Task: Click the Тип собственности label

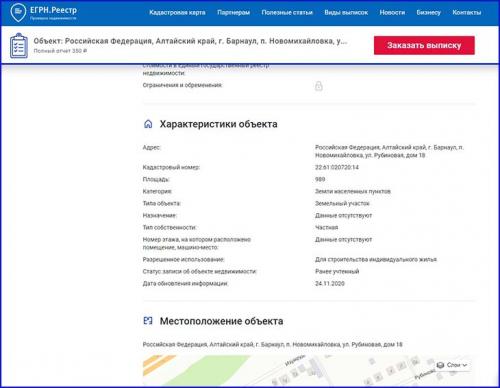Action: (169, 227)
